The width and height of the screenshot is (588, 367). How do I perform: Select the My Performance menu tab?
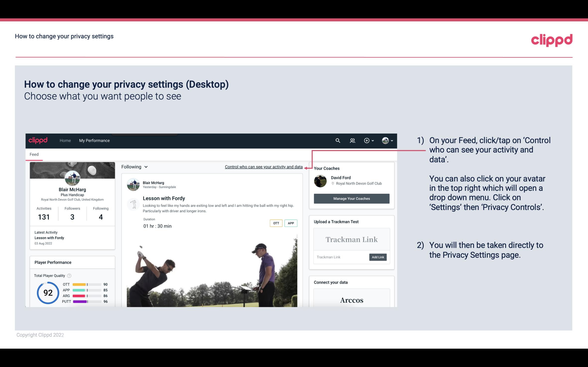coord(94,140)
